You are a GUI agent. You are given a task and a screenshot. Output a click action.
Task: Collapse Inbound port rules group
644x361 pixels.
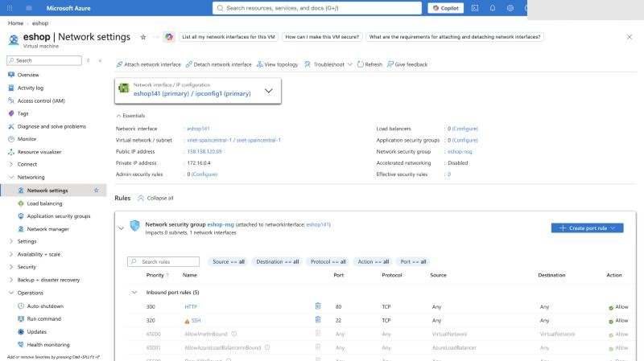coord(134,293)
